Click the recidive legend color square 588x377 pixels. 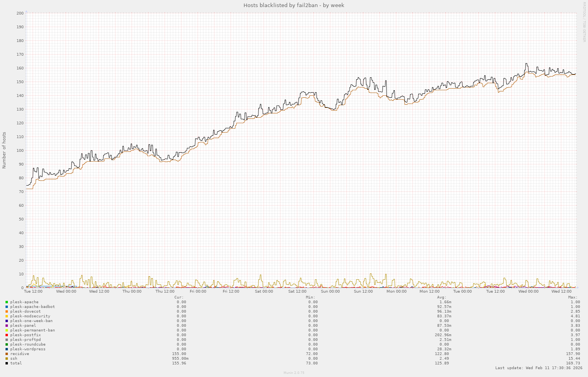point(7,354)
